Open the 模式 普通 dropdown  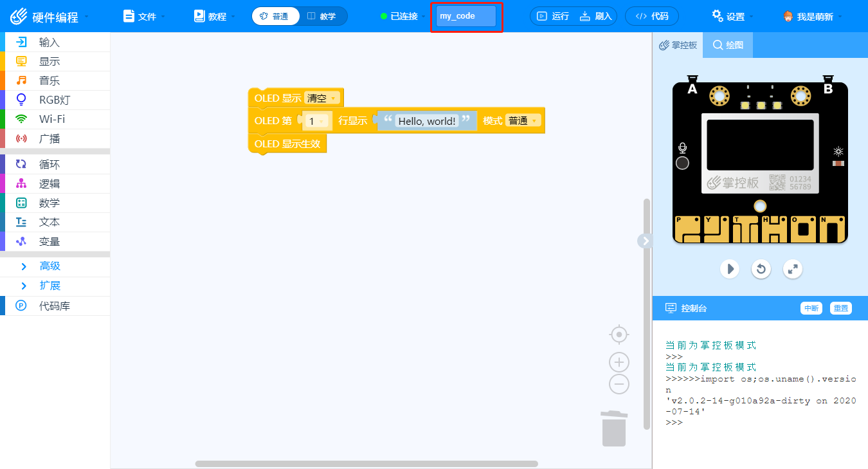523,120
